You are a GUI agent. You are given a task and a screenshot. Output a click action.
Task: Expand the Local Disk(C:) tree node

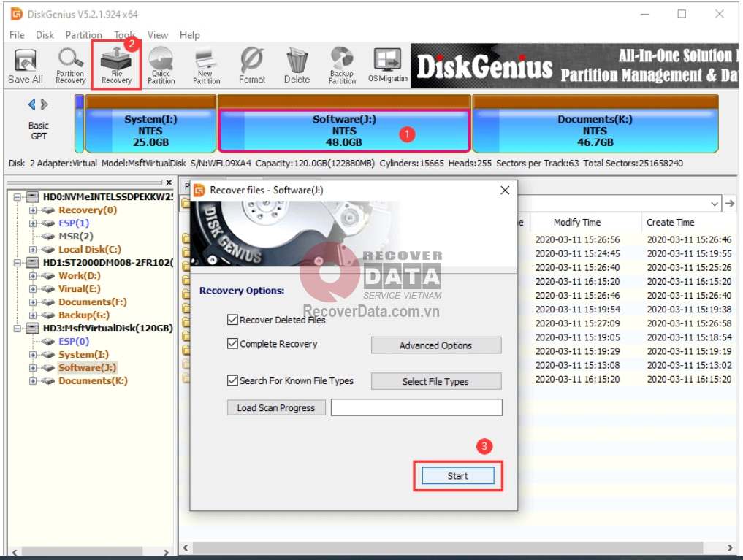pyautogui.click(x=33, y=250)
